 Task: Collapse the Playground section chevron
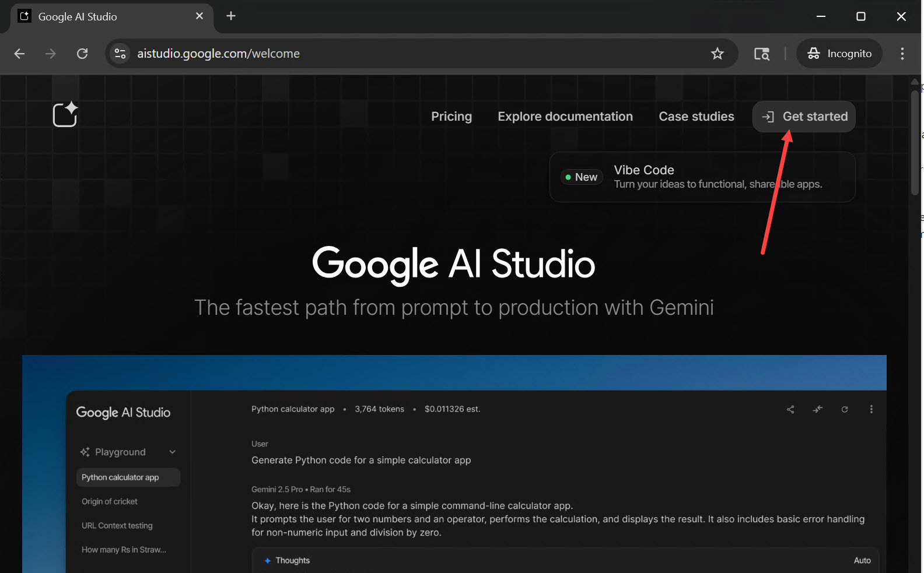coord(173,452)
